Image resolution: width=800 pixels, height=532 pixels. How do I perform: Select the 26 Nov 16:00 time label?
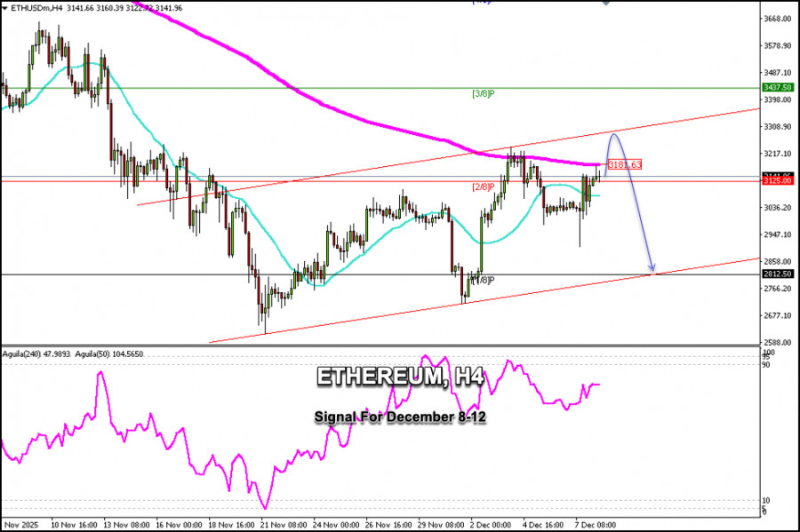pos(388,525)
